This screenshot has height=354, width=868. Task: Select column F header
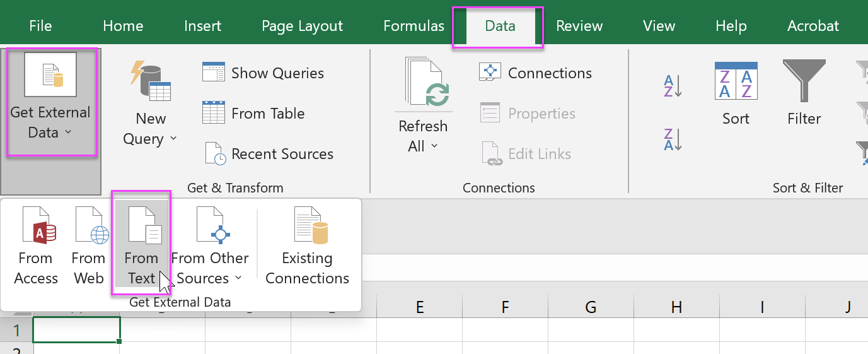[505, 307]
